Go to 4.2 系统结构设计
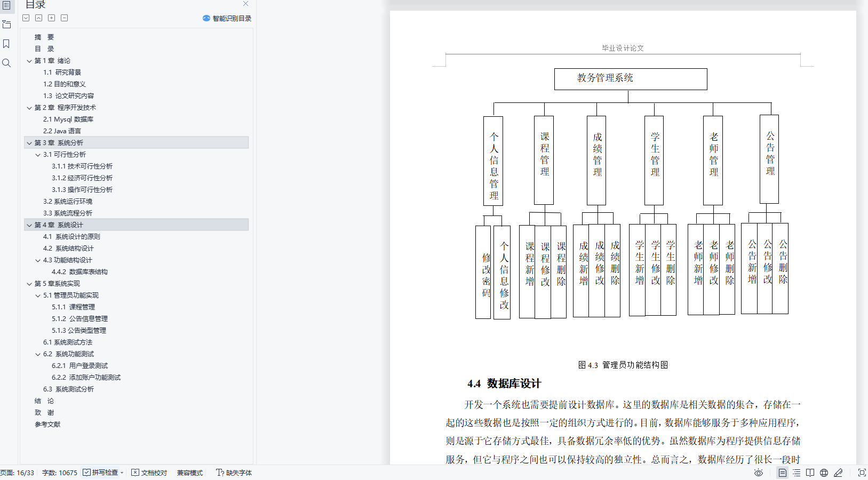The image size is (868, 480). point(68,249)
